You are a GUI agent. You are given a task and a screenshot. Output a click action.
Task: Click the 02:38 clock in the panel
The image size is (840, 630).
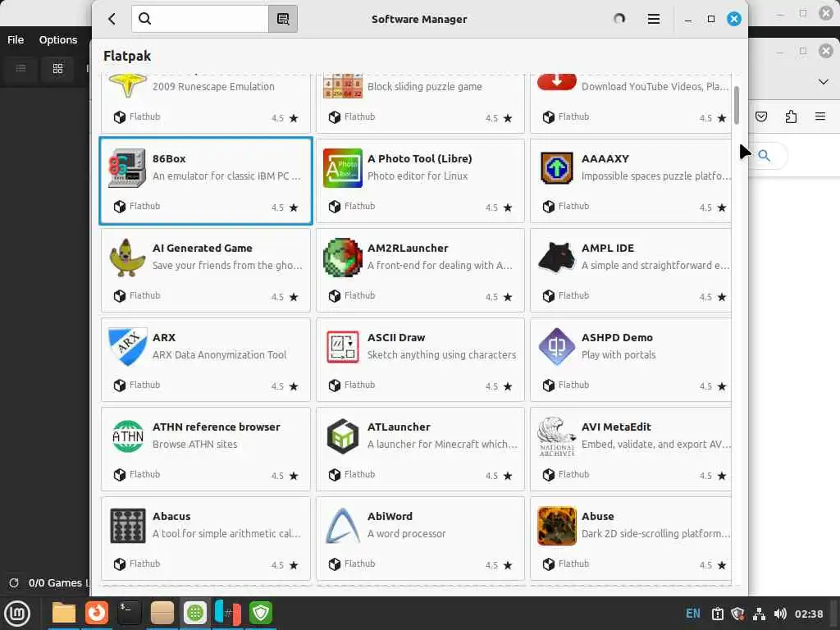(808, 614)
